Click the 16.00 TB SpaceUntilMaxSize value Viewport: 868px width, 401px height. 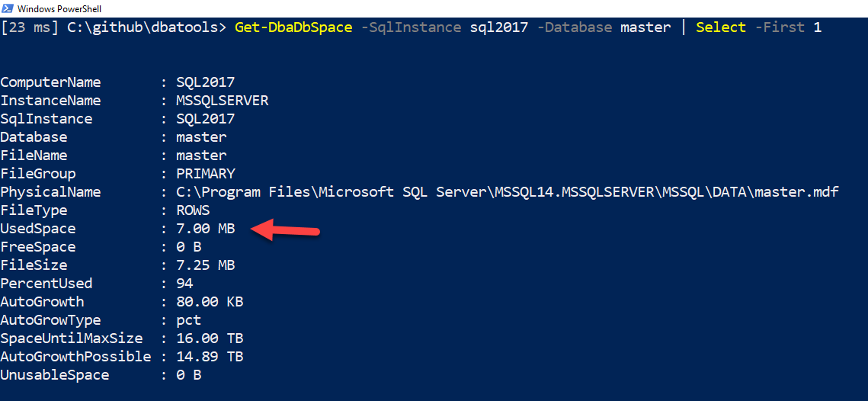pyautogui.click(x=210, y=338)
